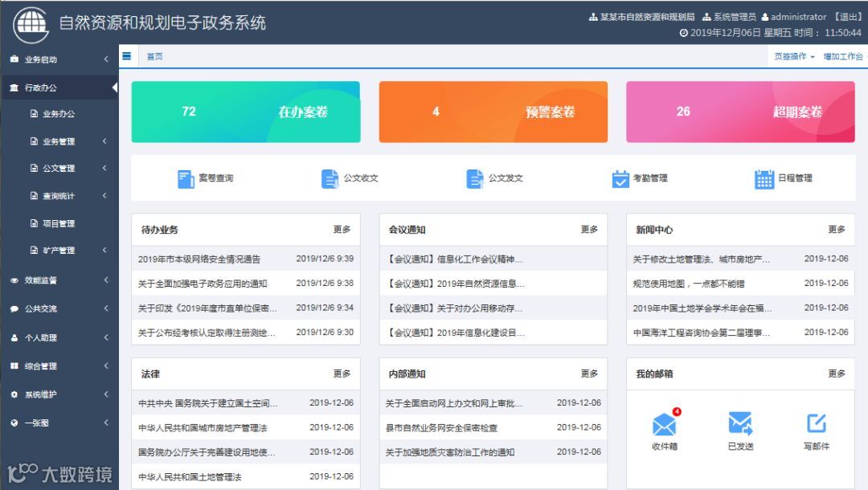Open the 日程管理 calendar icon
This screenshot has height=490, width=868.
(x=764, y=178)
